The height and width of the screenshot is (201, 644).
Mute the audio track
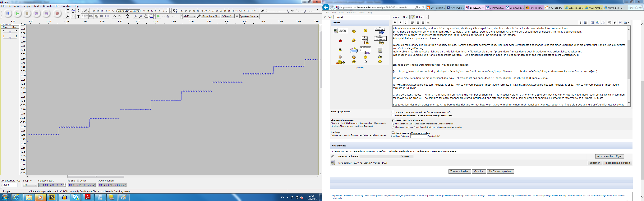(5, 27)
